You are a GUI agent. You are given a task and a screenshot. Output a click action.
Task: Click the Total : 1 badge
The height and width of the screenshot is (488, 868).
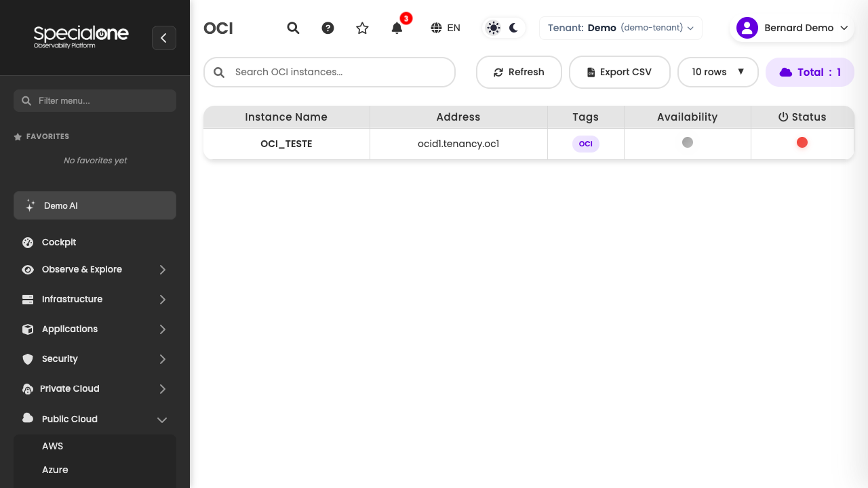point(810,72)
